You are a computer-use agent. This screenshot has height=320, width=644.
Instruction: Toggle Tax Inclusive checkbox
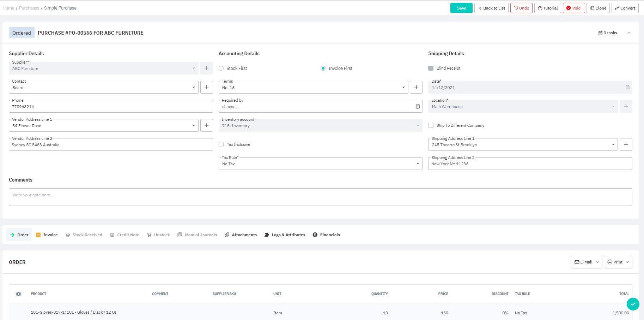click(x=221, y=144)
